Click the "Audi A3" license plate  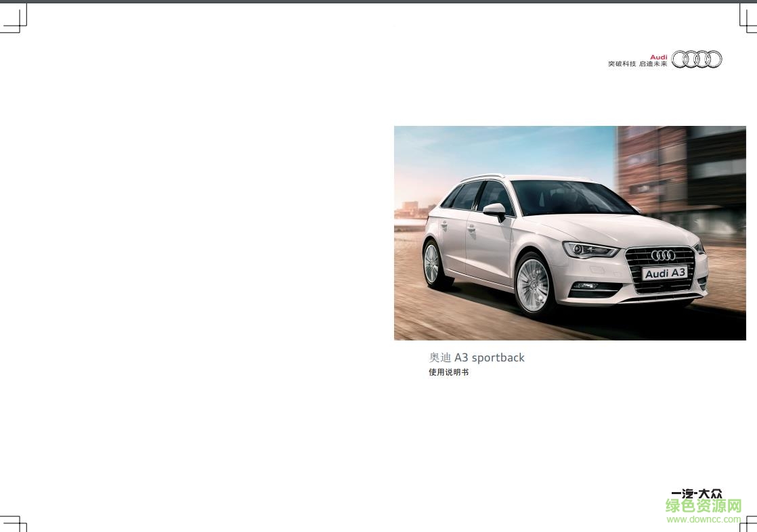[x=665, y=273]
